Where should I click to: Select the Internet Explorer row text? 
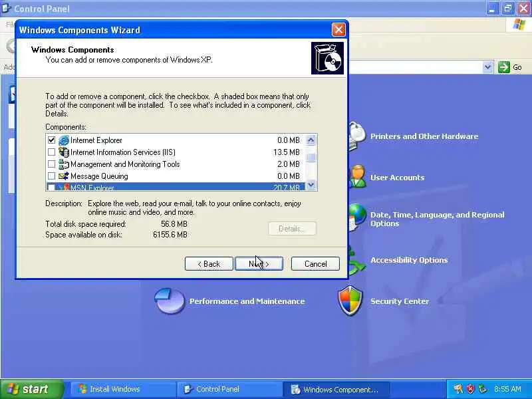coord(96,140)
